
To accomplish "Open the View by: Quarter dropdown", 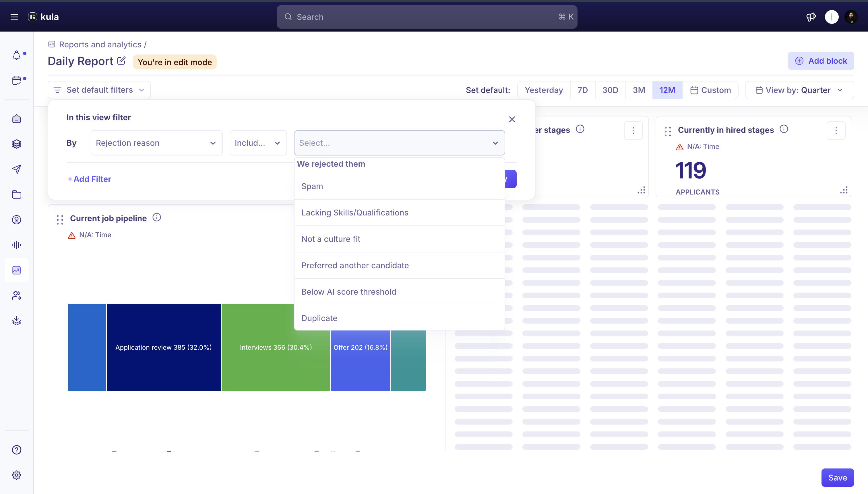I will coord(799,90).
